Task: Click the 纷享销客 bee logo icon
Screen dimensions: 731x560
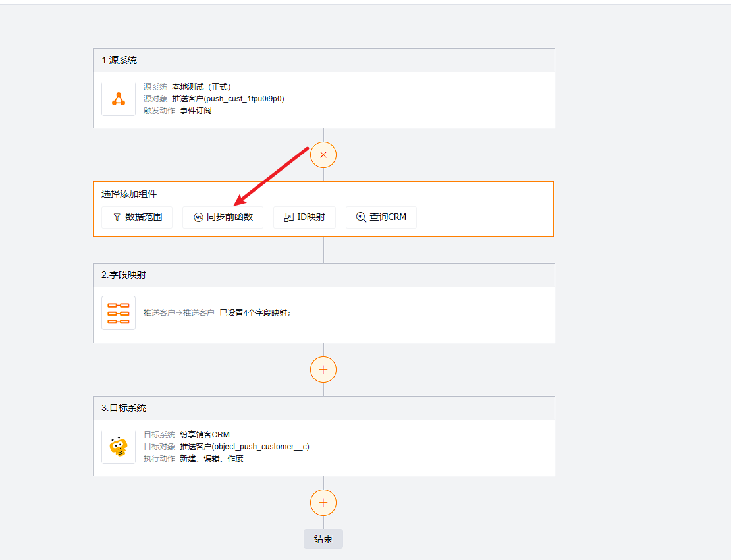Action: tap(119, 446)
